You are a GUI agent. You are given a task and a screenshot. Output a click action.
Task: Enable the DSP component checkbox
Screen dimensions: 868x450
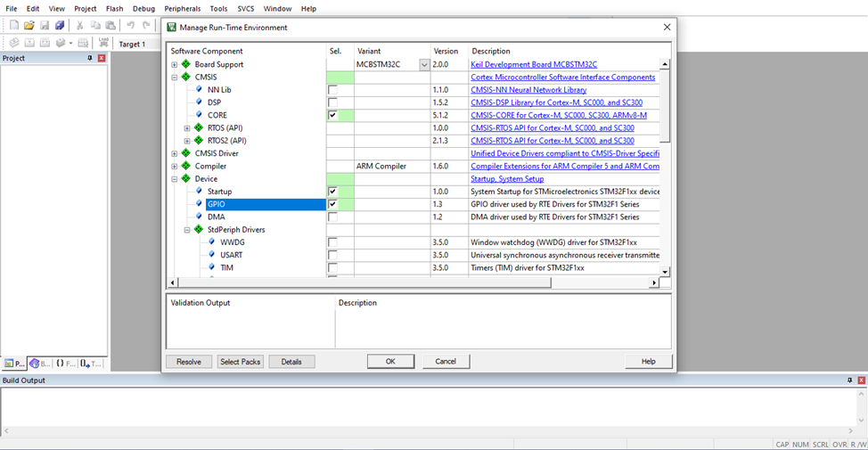tap(332, 102)
